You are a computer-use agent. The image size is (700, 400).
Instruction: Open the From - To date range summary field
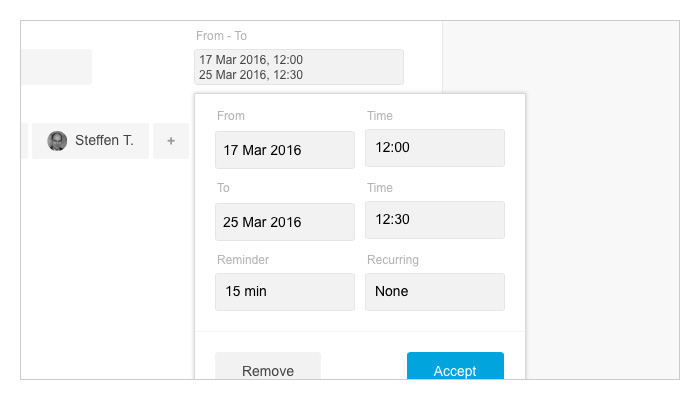click(299, 67)
